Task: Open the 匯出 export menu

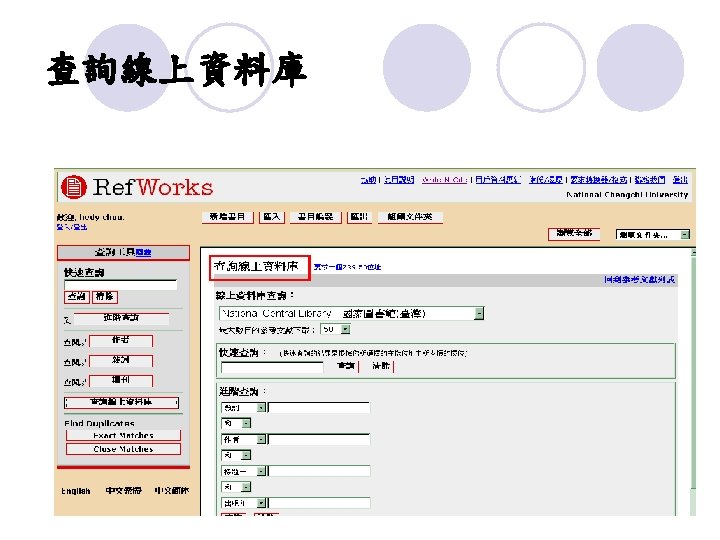Action: click(x=359, y=217)
